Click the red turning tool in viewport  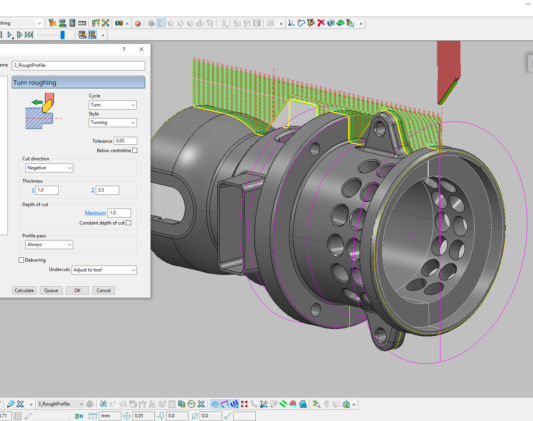coord(448,72)
